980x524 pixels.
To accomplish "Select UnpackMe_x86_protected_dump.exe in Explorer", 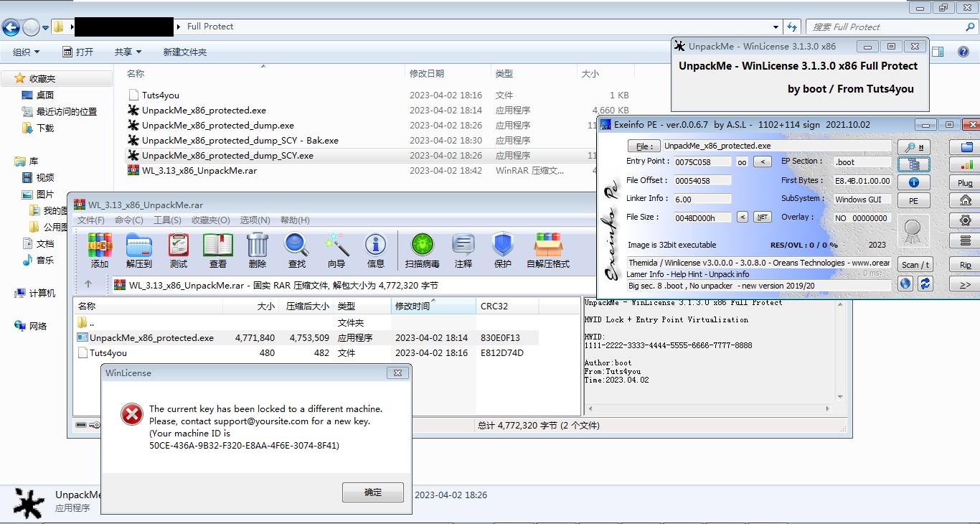I will tap(218, 125).
